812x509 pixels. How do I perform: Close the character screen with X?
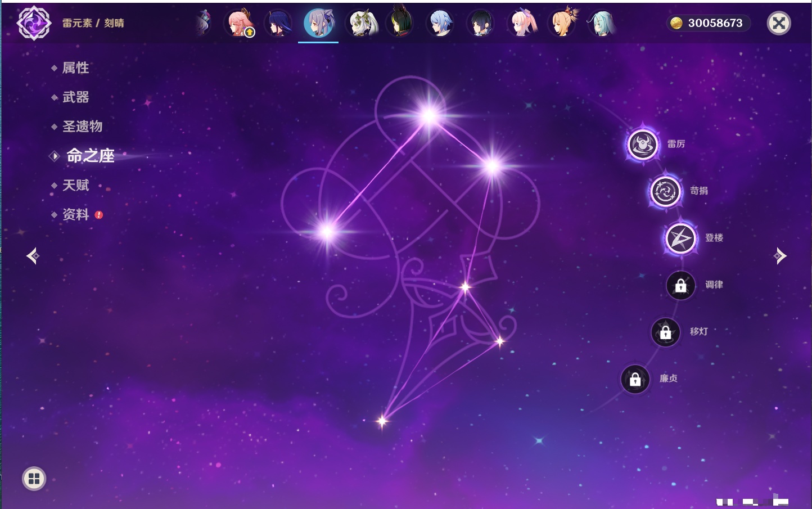click(x=779, y=23)
